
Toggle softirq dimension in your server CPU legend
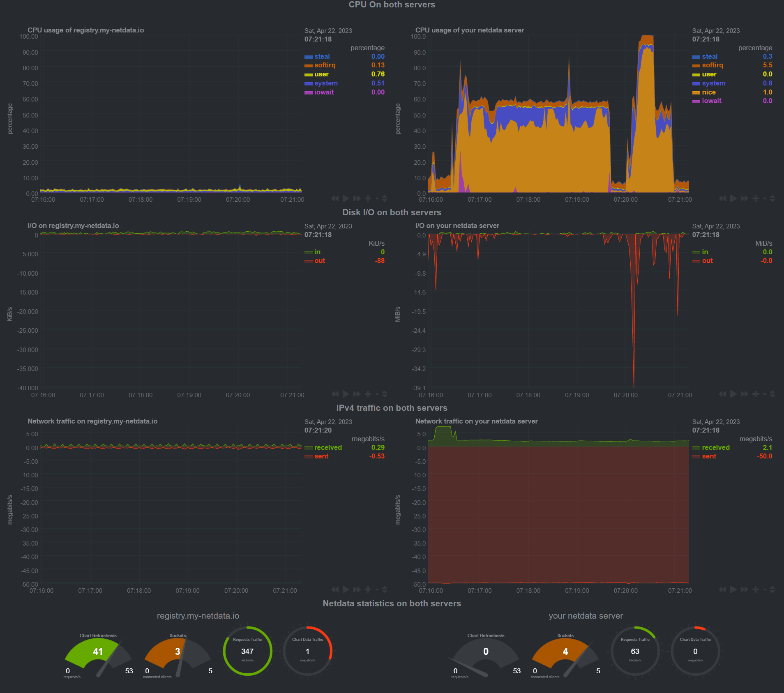tap(712, 65)
